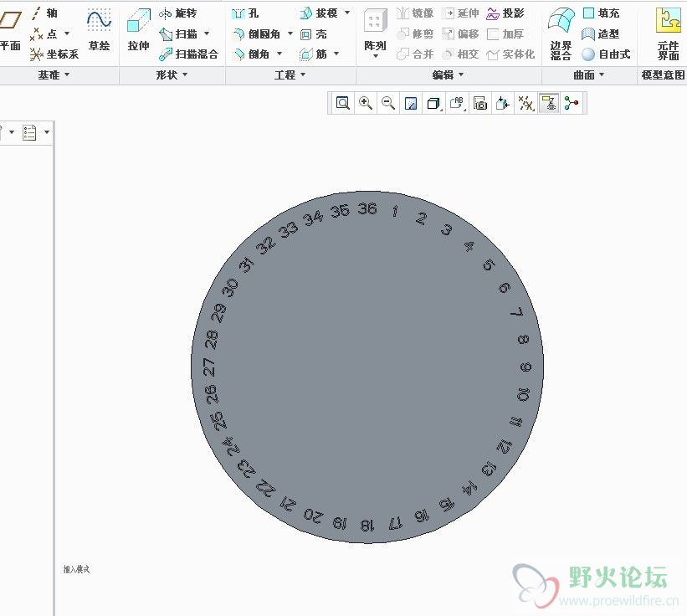This screenshot has width=687, height=616.
Task: Open the saved view orientations icon
Action: tap(457, 104)
